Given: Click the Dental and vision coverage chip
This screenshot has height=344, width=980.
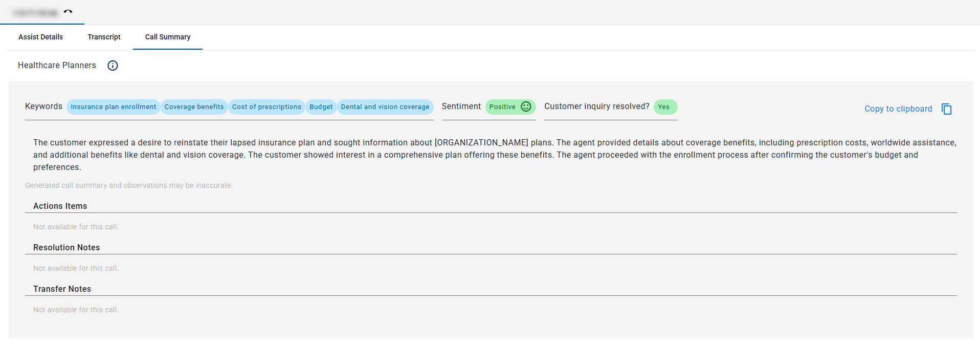Looking at the screenshot, I should [x=385, y=107].
